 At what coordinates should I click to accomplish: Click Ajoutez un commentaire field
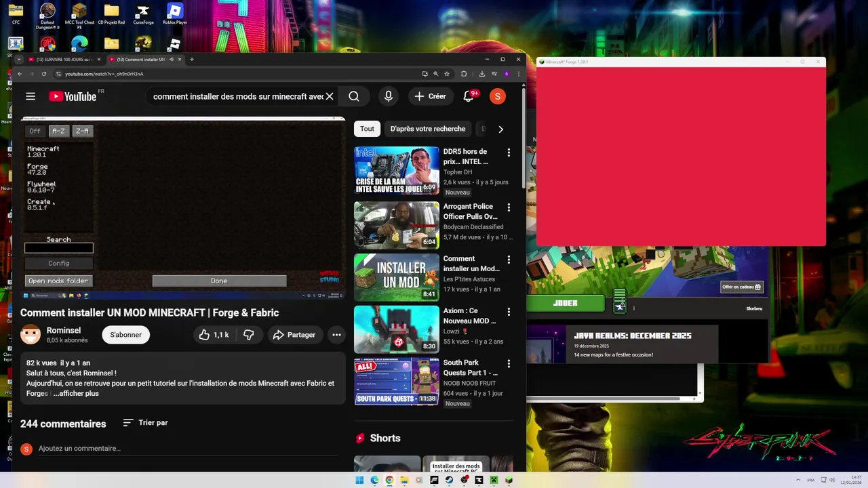(x=188, y=449)
